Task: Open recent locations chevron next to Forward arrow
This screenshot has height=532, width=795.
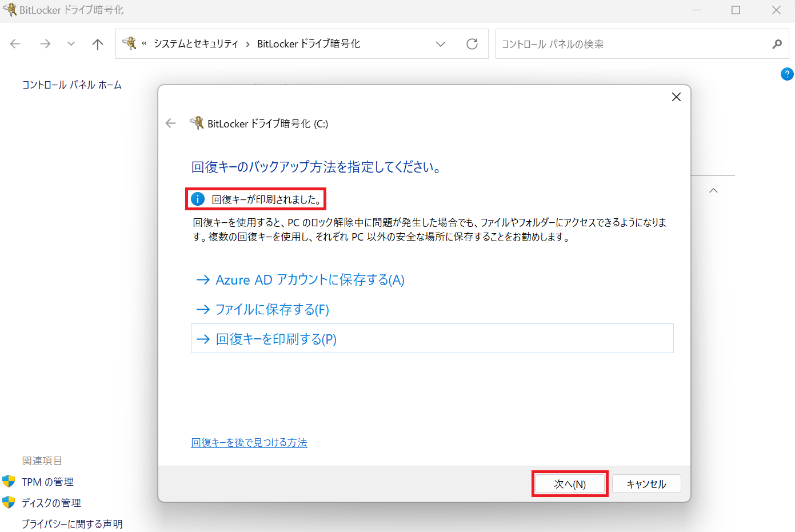Action: click(71, 44)
